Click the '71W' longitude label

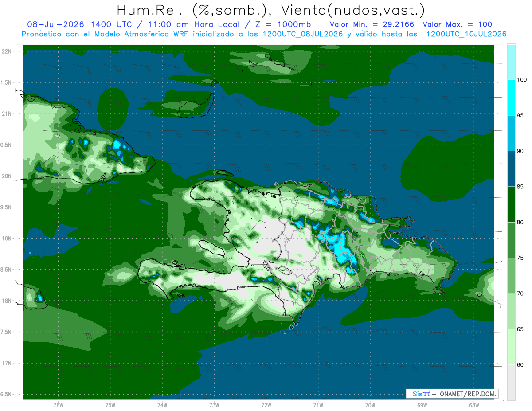coord(318,405)
